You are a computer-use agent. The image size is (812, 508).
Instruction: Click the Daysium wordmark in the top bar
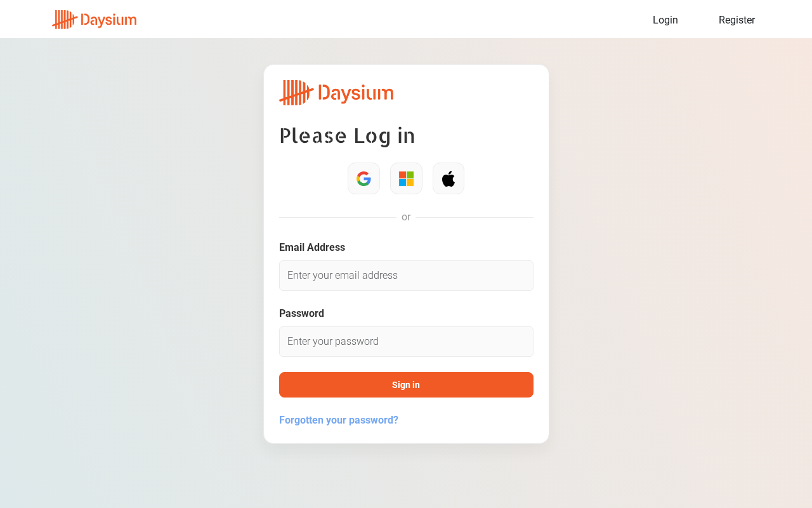(109, 20)
